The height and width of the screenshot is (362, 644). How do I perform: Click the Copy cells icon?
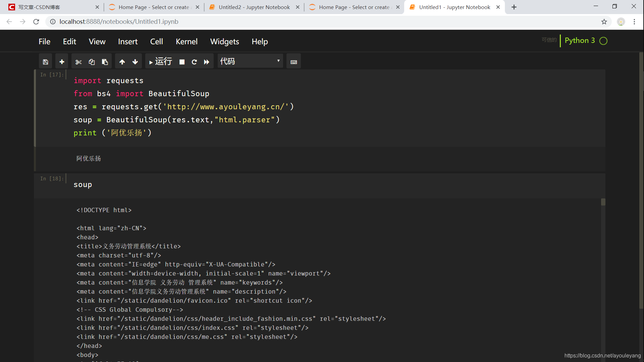[x=92, y=62]
